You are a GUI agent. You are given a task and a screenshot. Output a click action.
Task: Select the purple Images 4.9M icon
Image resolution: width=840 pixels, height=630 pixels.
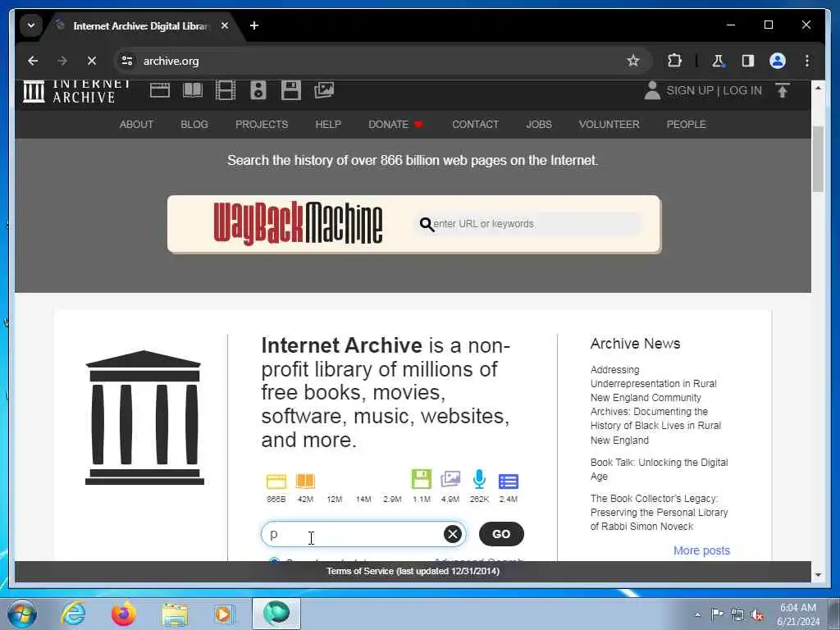point(450,479)
